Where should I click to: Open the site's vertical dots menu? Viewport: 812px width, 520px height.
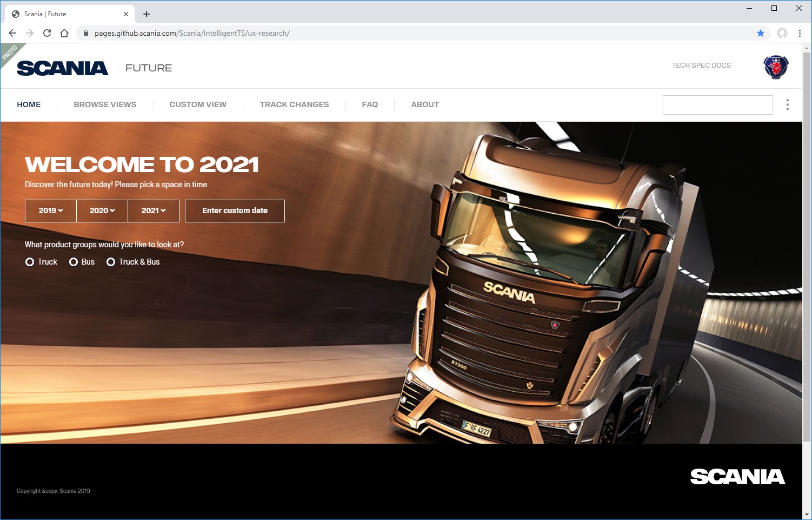click(x=787, y=104)
